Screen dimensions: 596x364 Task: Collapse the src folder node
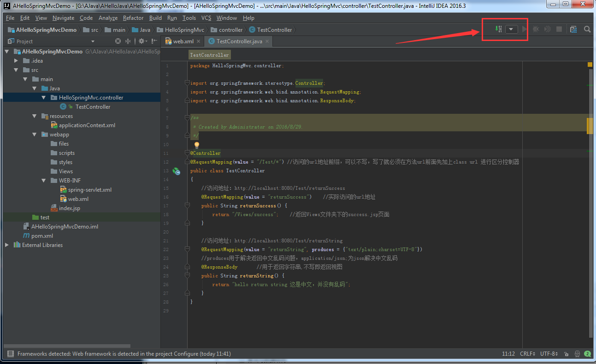pyautogui.click(x=16, y=70)
